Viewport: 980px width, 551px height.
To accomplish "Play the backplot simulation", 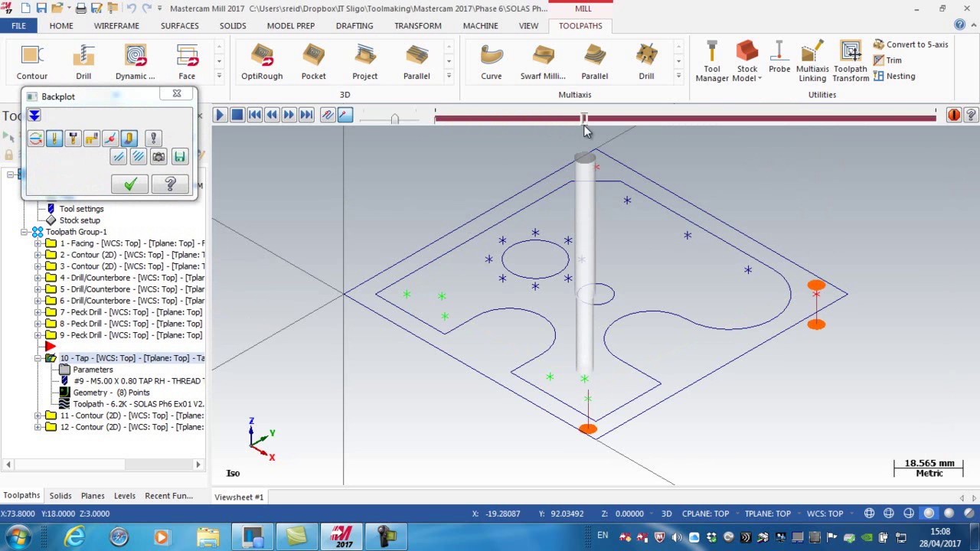I will tap(220, 115).
